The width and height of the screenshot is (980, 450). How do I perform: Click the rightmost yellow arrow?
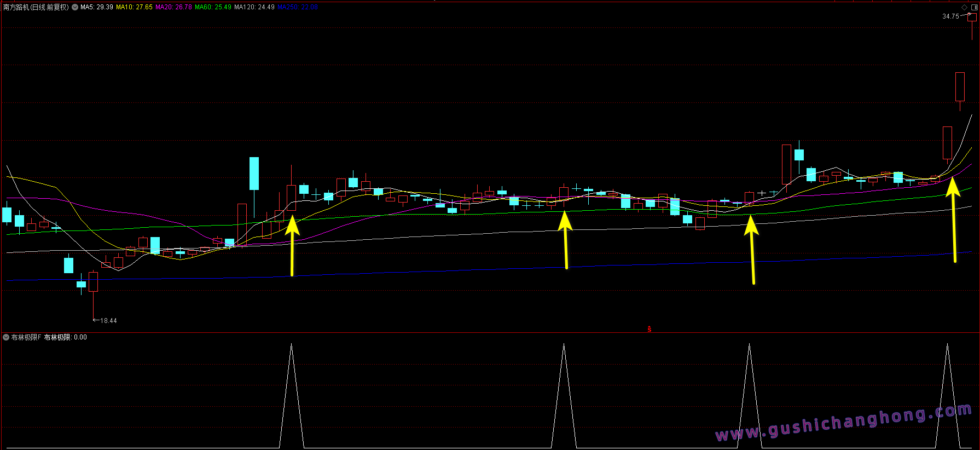(953, 219)
